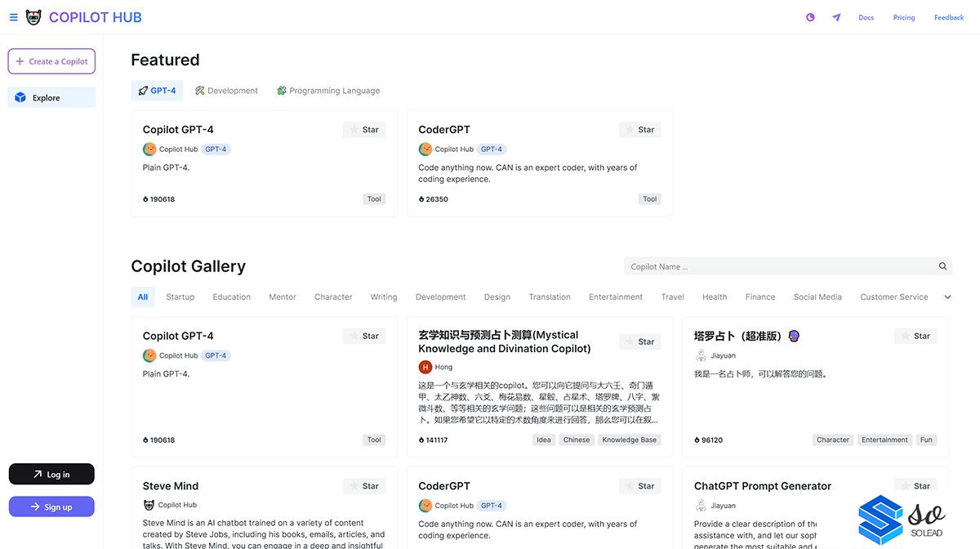Switch to the Development tab under Featured

(226, 91)
